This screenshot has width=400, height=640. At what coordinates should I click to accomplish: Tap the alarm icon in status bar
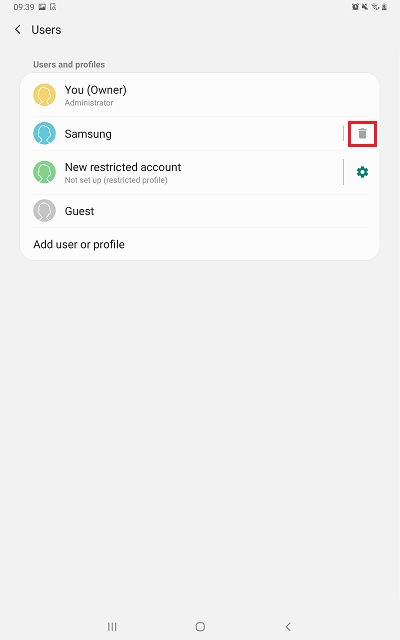[x=355, y=7]
